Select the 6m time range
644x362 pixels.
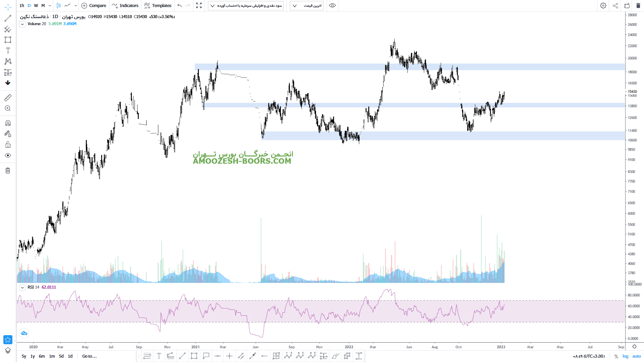point(42,356)
